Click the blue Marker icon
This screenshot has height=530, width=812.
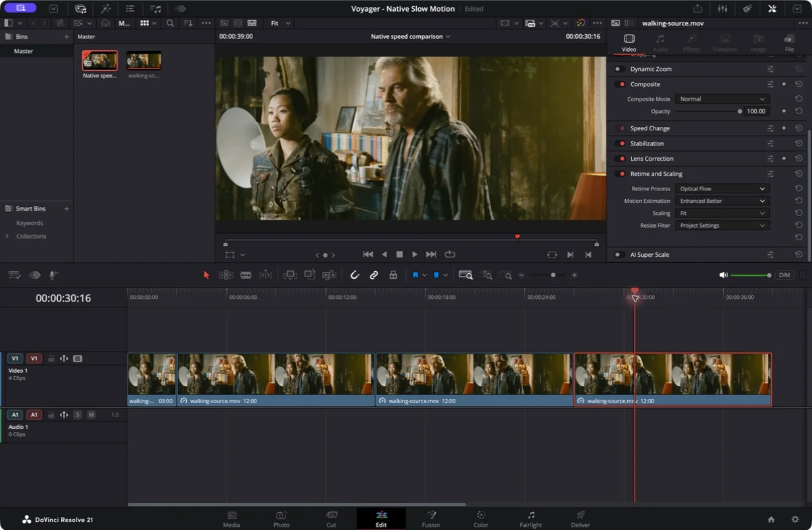tap(436, 275)
